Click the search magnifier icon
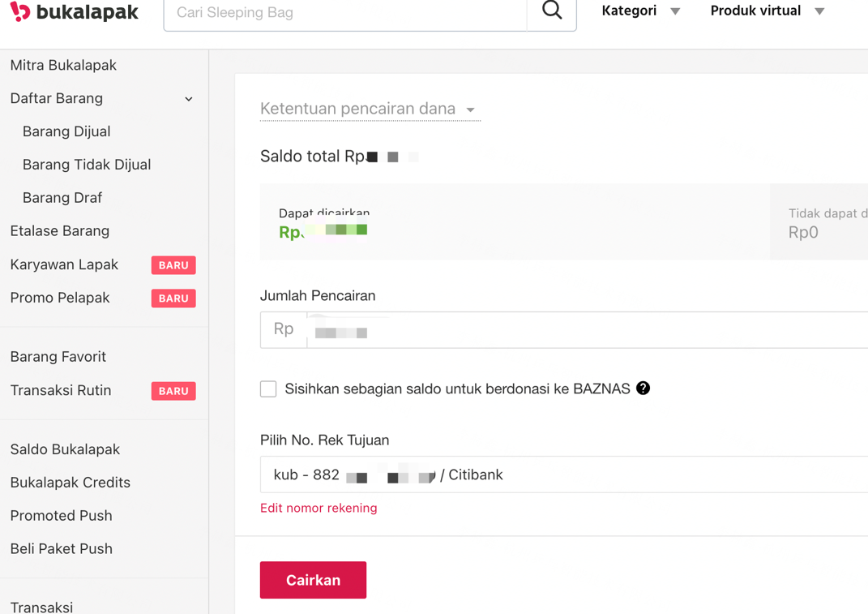 click(x=552, y=11)
